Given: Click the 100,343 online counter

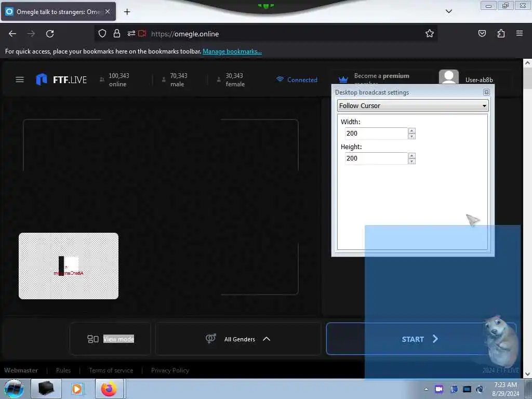Looking at the screenshot, I should click(114, 79).
